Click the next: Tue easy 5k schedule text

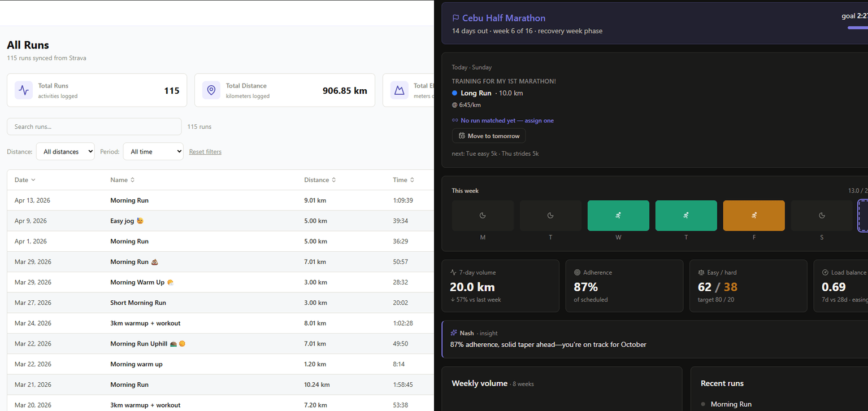[x=495, y=154]
